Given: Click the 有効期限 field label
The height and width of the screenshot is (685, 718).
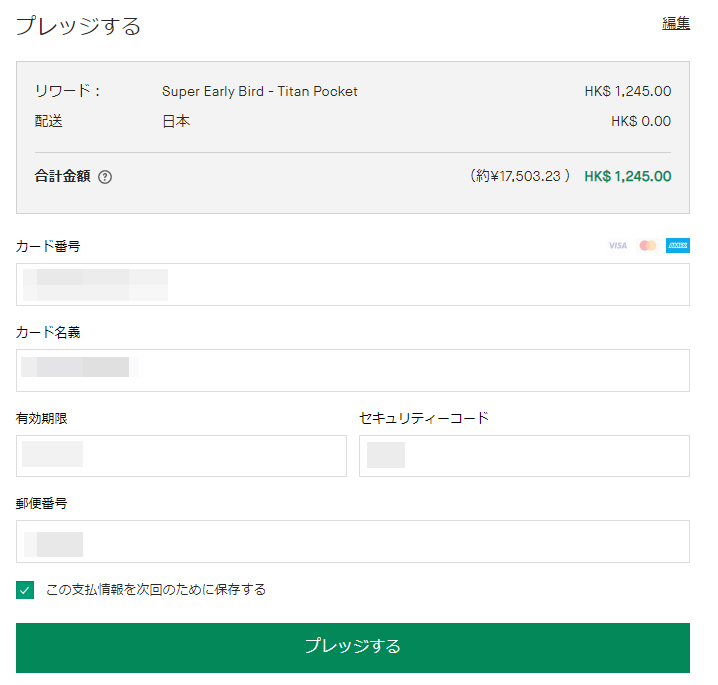Looking at the screenshot, I should pos(42,419).
